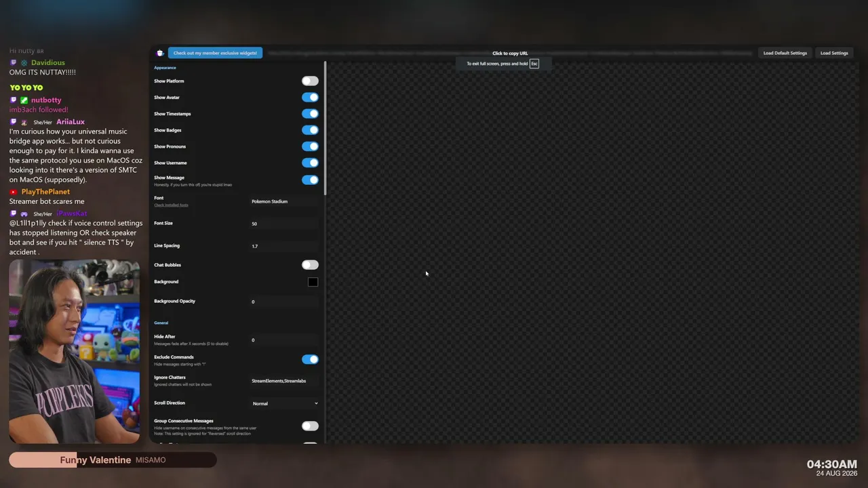The width and height of the screenshot is (868, 488).
Task: Click the Font Size input field
Action: 285,224
